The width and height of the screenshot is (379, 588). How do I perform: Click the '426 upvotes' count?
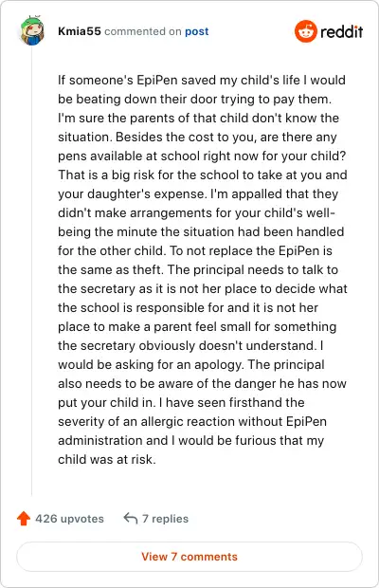click(x=70, y=519)
